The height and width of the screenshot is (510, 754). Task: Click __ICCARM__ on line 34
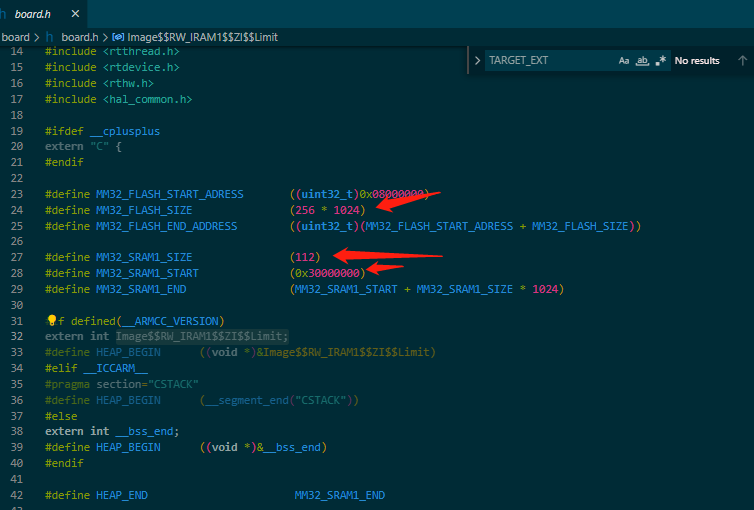(115, 368)
